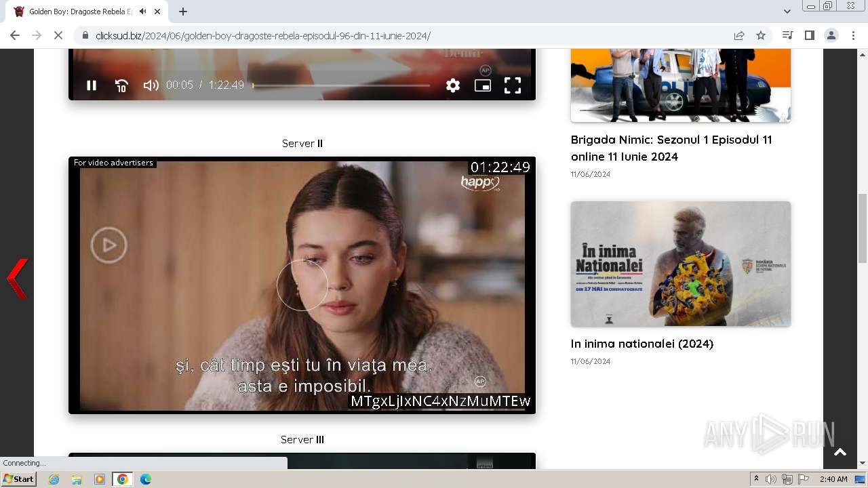The width and height of the screenshot is (868, 488).
Task: Show hidden system tray icons
Action: (x=756, y=479)
